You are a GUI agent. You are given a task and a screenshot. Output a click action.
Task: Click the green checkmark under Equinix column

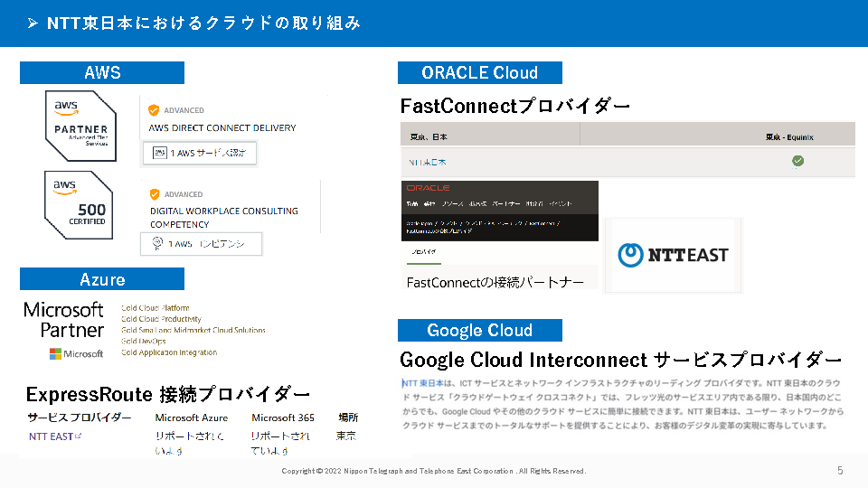coord(797,162)
